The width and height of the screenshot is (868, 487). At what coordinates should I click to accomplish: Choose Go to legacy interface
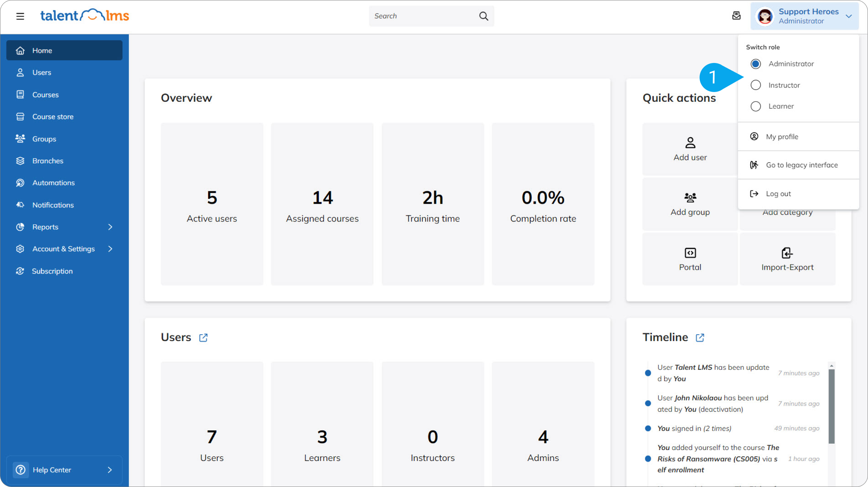point(801,165)
